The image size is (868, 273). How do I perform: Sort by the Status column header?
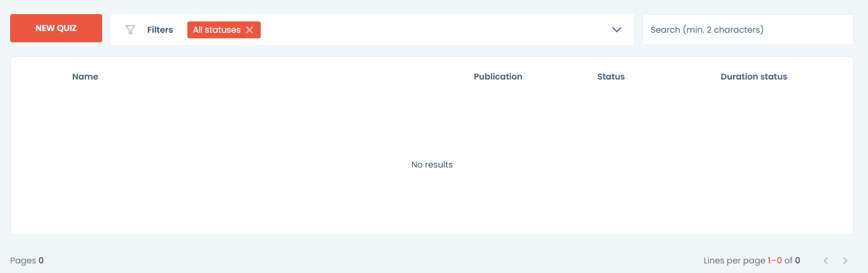coord(611,77)
